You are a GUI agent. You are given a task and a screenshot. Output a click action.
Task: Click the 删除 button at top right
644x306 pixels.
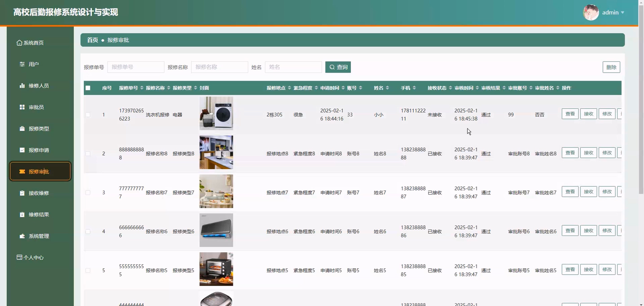click(611, 67)
